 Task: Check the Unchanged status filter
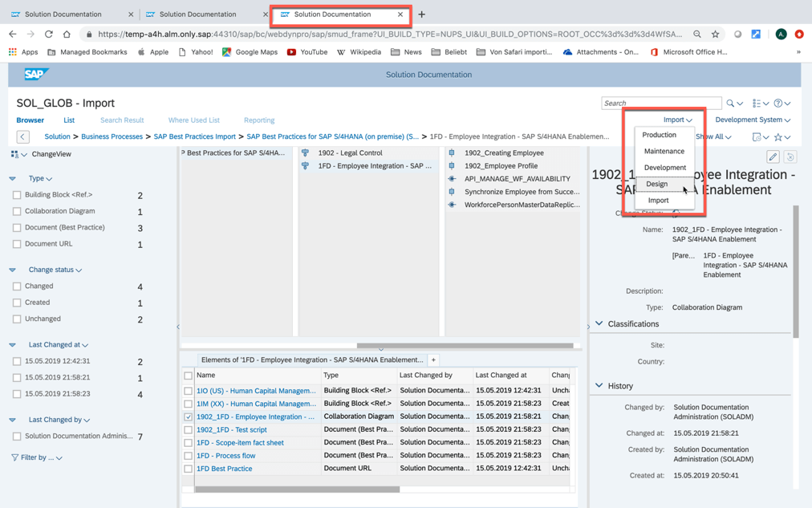coord(17,319)
